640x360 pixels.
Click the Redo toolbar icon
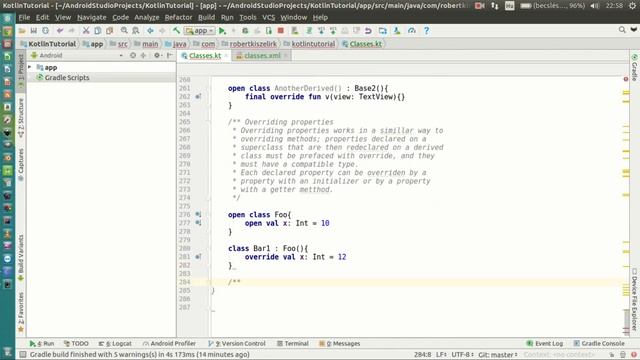(x=71, y=31)
